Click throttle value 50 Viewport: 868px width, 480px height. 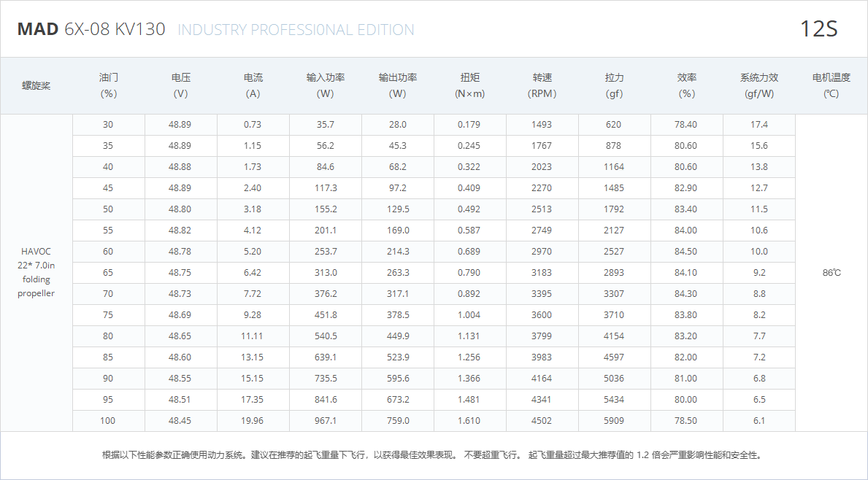tap(108, 209)
